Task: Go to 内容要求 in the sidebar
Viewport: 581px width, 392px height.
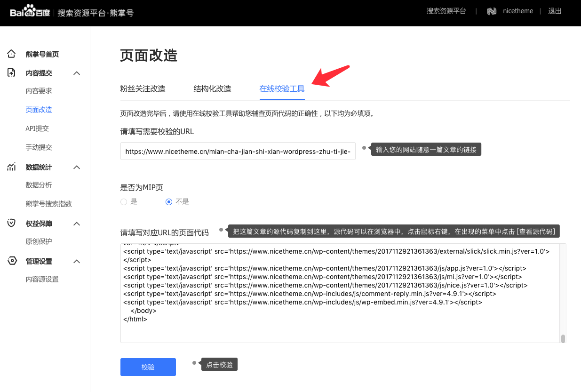Action: (39, 91)
